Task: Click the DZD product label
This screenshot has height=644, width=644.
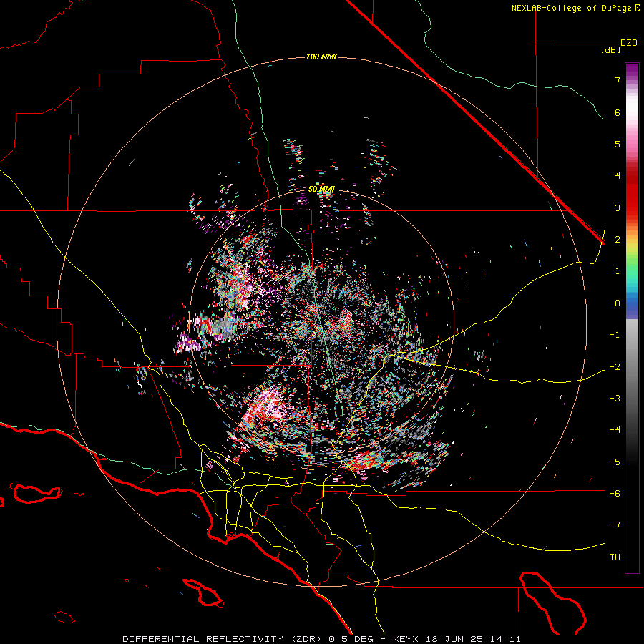Action: pos(629,43)
